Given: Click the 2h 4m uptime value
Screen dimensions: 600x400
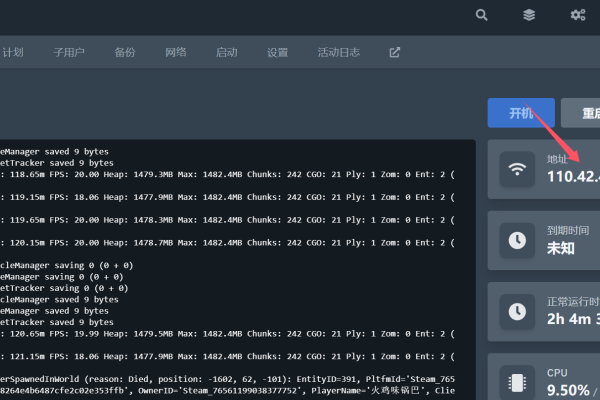Looking at the screenshot, I should click(x=572, y=319).
